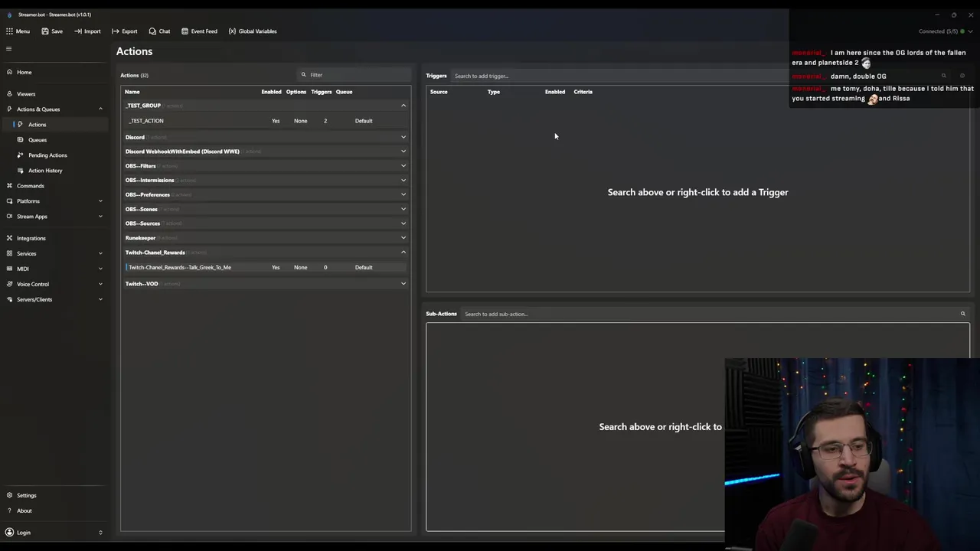Click the Integrations puzzle icon
980x551 pixels.
(x=9, y=238)
